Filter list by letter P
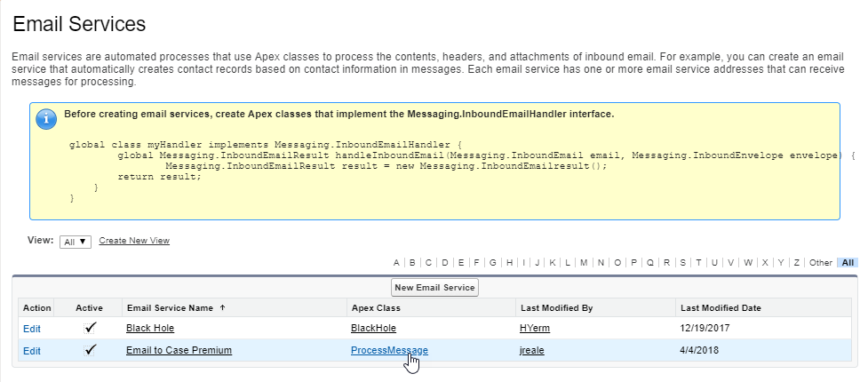 click(634, 263)
